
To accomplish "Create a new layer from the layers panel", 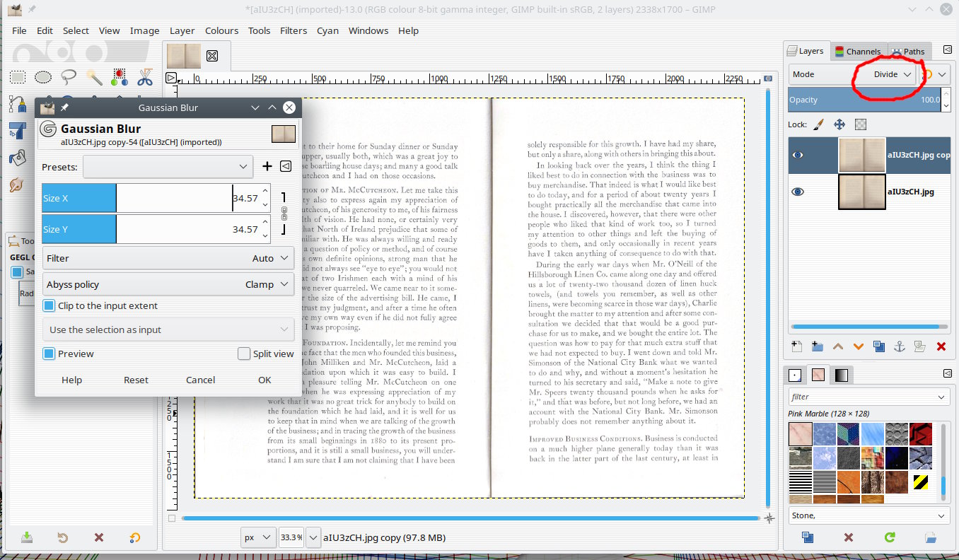I will [x=797, y=346].
